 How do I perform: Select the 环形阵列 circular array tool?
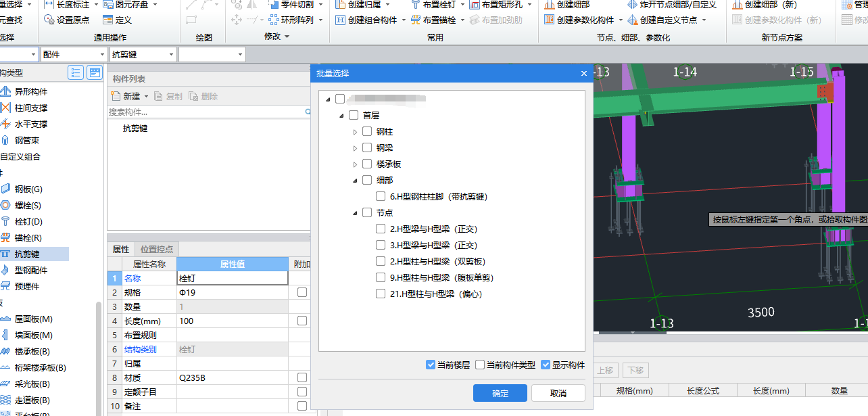291,20
